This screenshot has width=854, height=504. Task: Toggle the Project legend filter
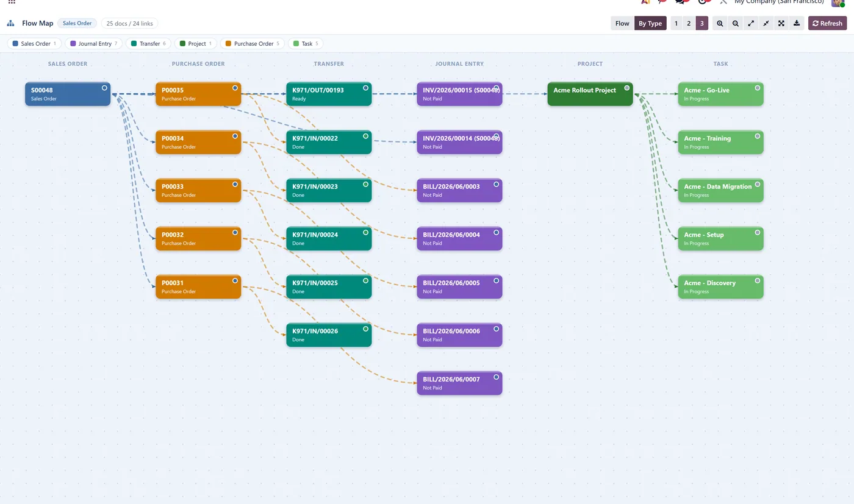click(x=196, y=43)
